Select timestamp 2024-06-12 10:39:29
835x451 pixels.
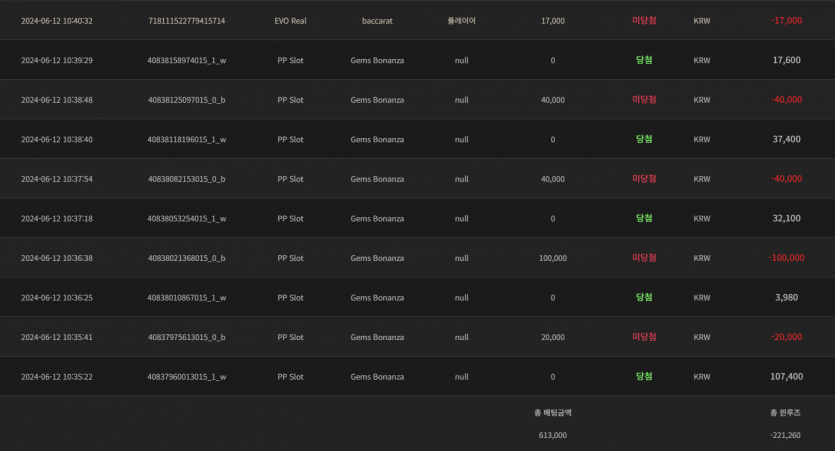point(56,60)
